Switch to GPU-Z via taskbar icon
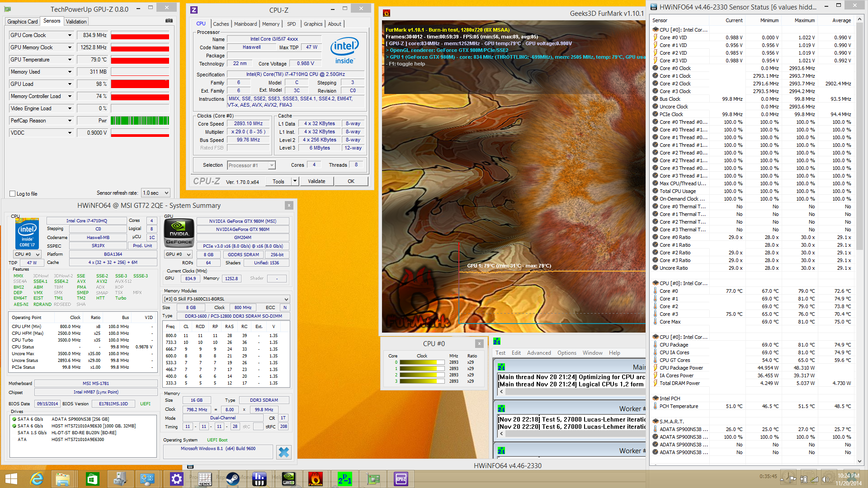This screenshot has width=868, height=488. (x=373, y=479)
